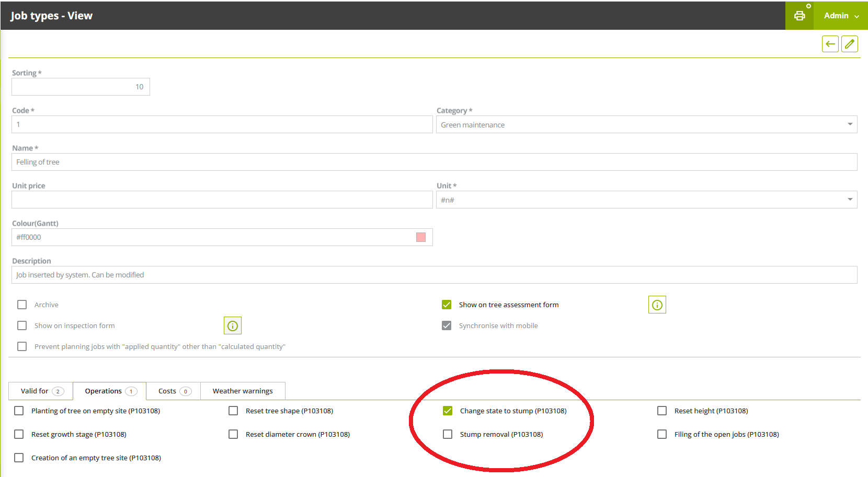Click the pencil edit icon

click(850, 44)
